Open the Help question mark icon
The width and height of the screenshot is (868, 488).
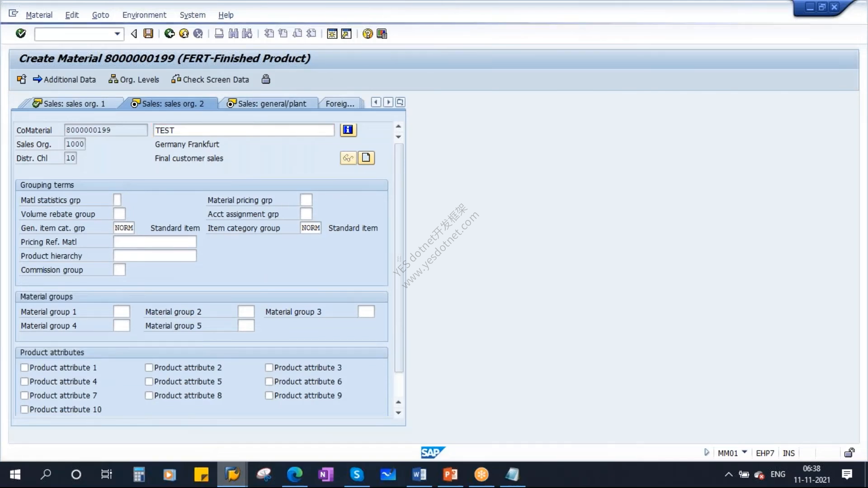368,34
